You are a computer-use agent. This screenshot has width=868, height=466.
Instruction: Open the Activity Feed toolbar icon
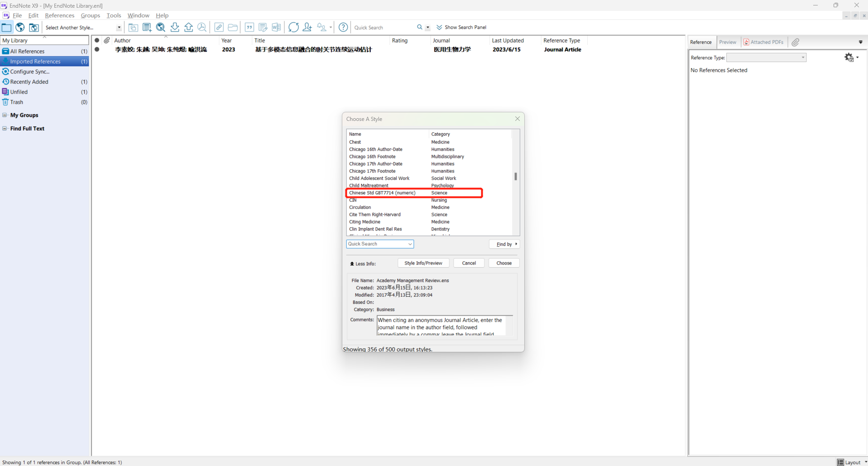point(321,27)
